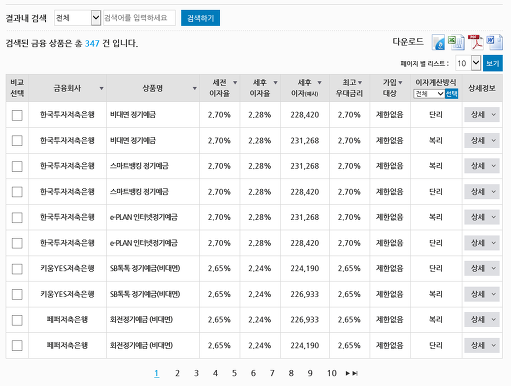Expand 상세 for 회전정기예금 복리 row
The image size is (511, 386).
482,320
